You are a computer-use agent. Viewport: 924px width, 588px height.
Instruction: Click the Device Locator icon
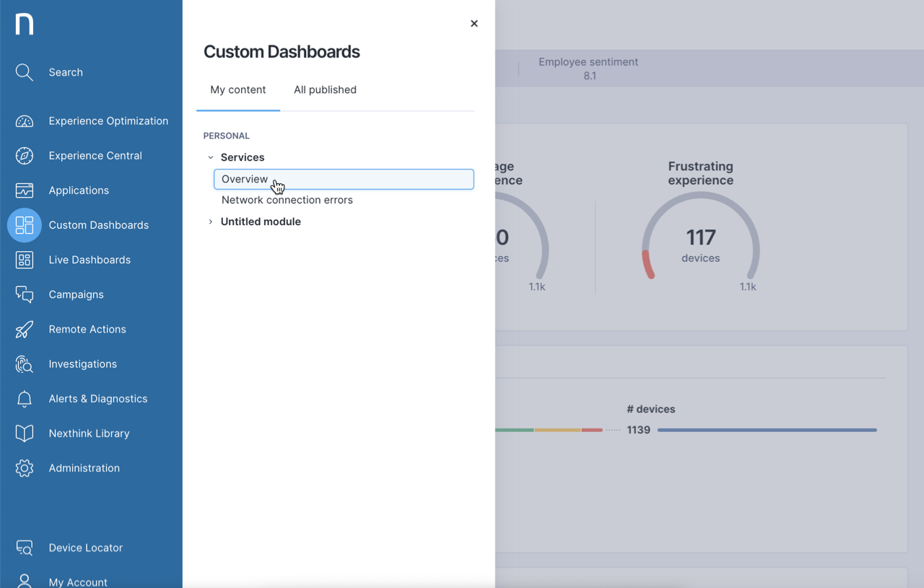(24, 548)
